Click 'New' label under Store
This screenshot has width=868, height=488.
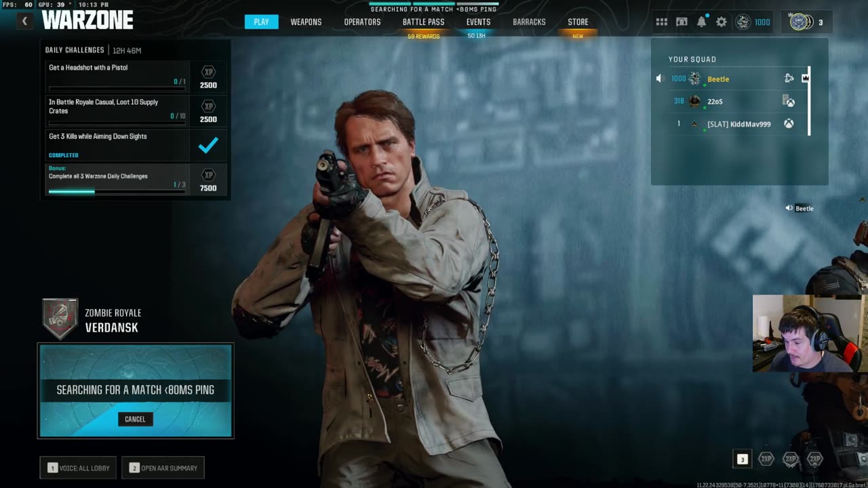578,36
